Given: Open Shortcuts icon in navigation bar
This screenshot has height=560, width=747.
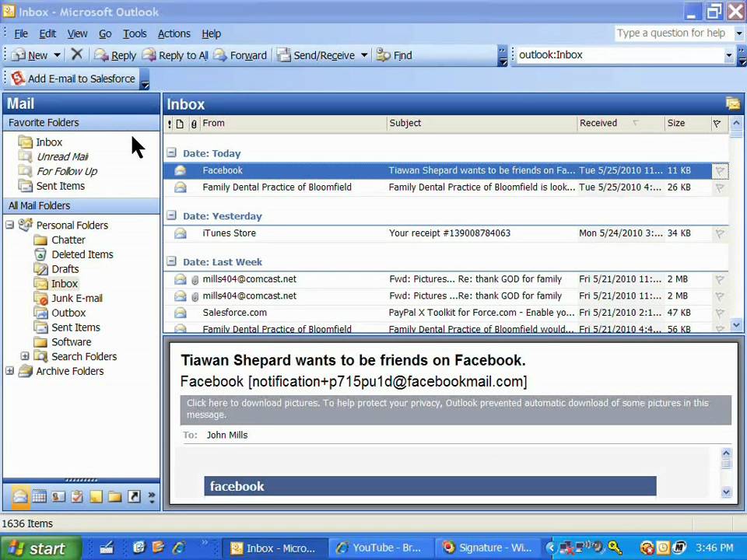Looking at the screenshot, I should click(x=134, y=497).
